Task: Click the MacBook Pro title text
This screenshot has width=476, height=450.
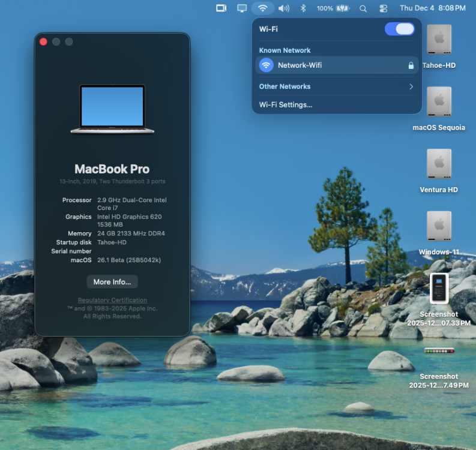Action: click(112, 169)
